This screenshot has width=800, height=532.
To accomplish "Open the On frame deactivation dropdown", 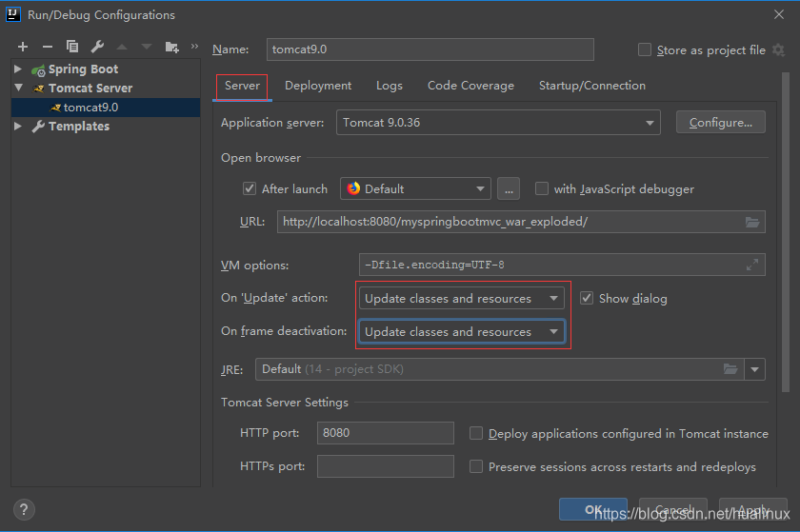I will coord(461,331).
